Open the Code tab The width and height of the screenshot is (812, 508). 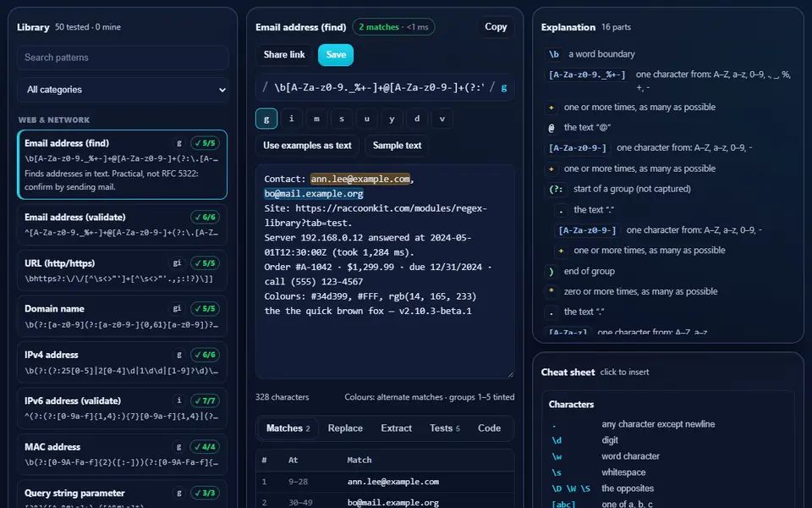(490, 428)
